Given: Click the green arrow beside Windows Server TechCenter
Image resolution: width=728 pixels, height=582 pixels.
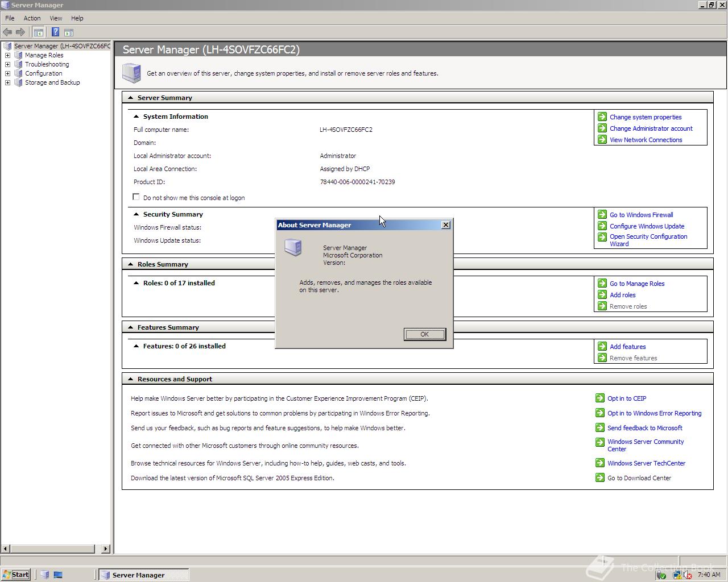Looking at the screenshot, I should pos(600,463).
